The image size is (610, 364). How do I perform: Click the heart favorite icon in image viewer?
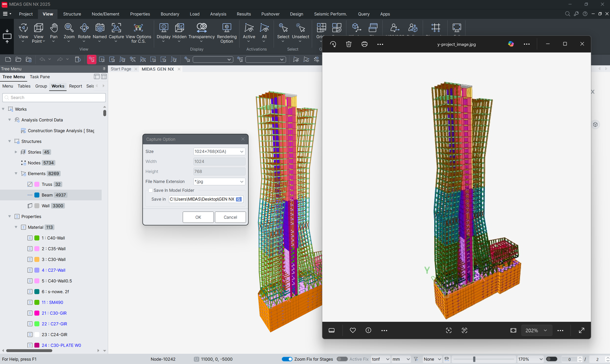pyautogui.click(x=352, y=330)
